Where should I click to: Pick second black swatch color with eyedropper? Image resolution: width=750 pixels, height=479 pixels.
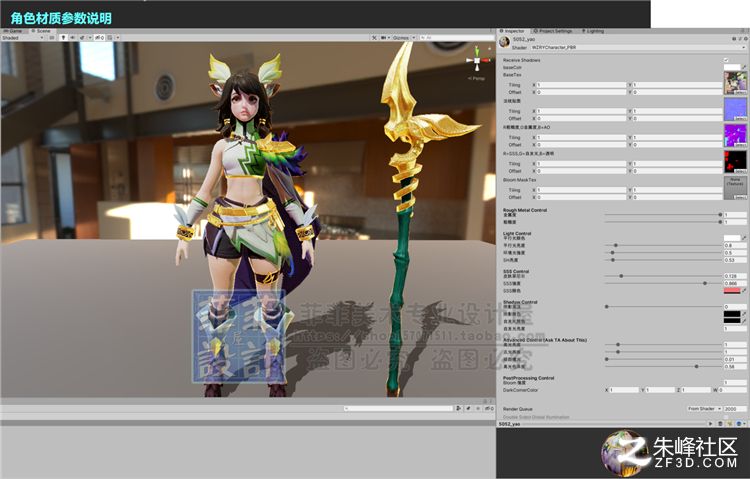[x=744, y=321]
